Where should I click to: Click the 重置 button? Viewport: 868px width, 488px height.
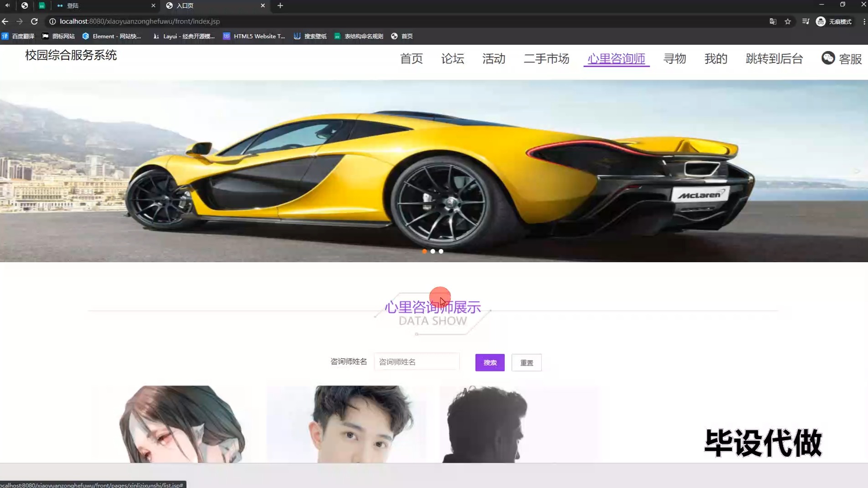pyautogui.click(x=526, y=362)
